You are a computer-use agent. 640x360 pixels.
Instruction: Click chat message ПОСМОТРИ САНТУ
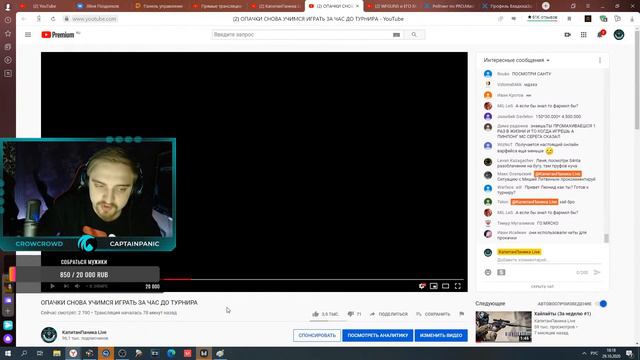point(531,74)
